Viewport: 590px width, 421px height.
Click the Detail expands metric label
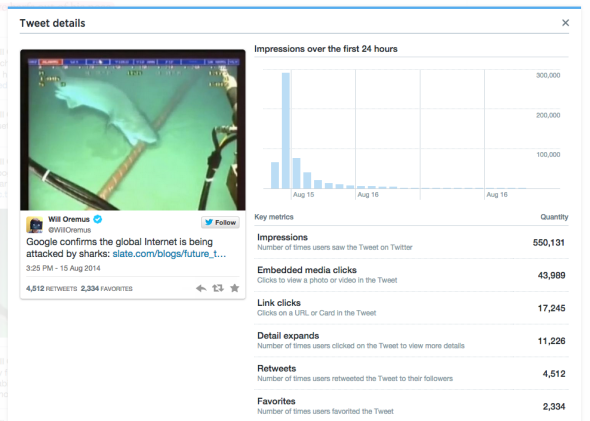pos(288,336)
